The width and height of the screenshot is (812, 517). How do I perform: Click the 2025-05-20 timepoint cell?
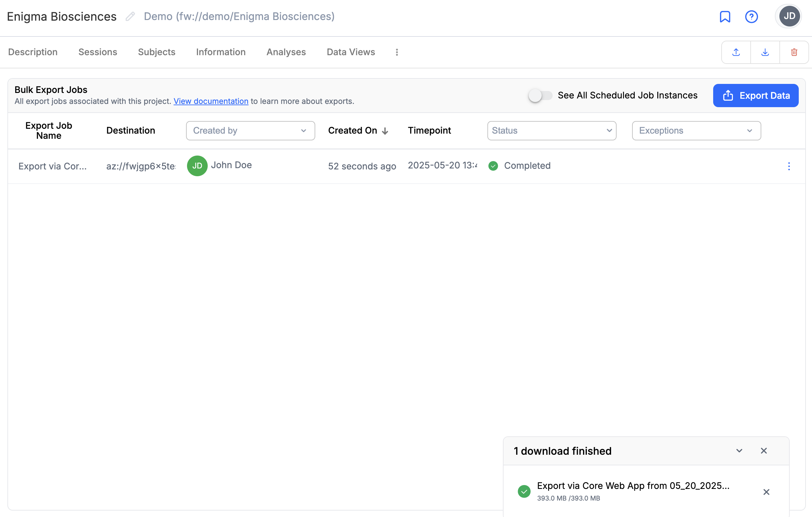[x=442, y=166]
